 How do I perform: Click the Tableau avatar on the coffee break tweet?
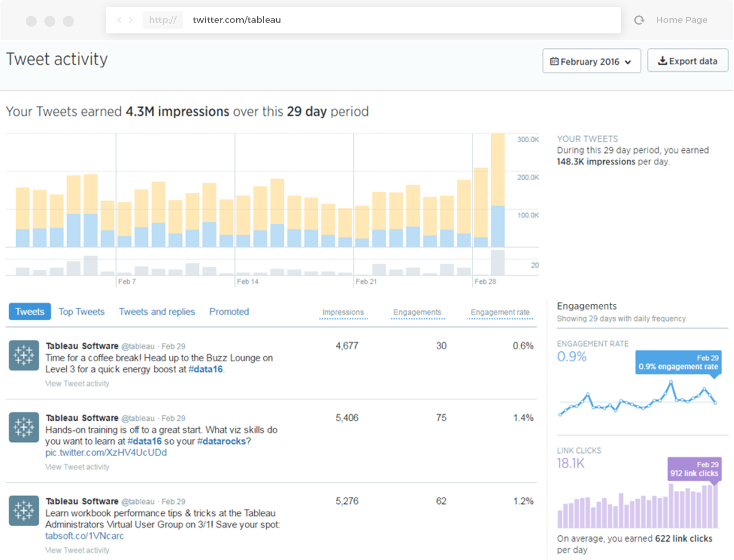click(24, 355)
